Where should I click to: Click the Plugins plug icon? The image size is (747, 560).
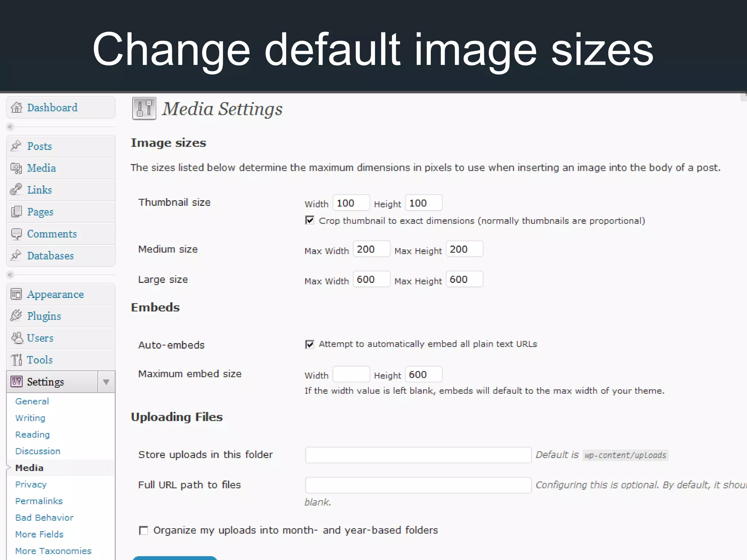16,315
